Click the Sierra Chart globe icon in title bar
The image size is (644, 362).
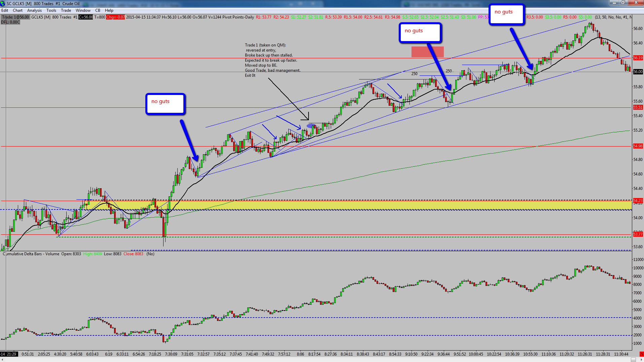(x=3, y=3)
